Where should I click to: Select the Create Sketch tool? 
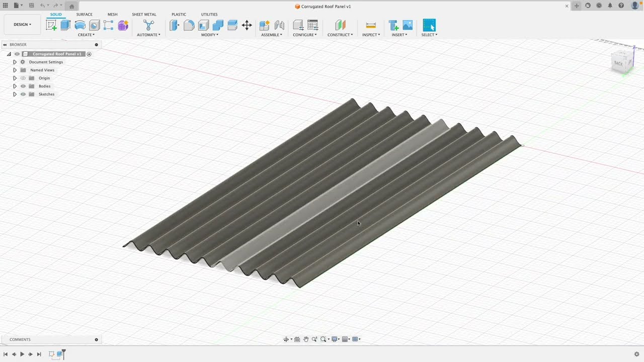tap(51, 25)
